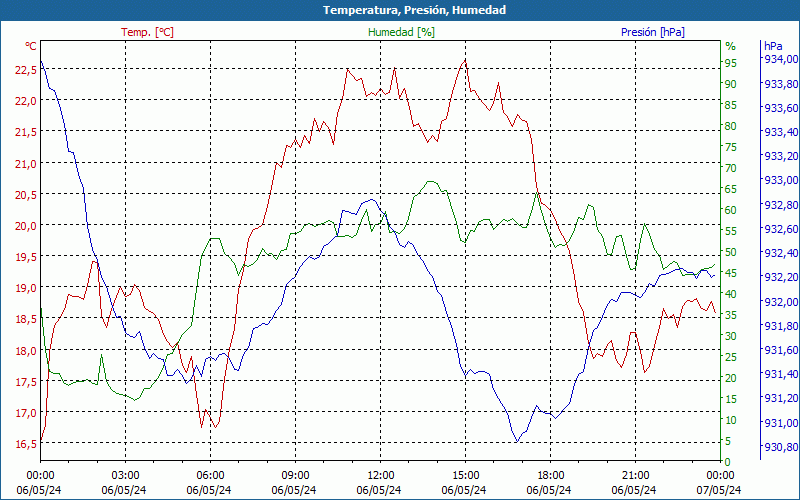The width and height of the screenshot is (800, 500).
Task: Select the green Humedad [%] legend label
Action: 402,32
